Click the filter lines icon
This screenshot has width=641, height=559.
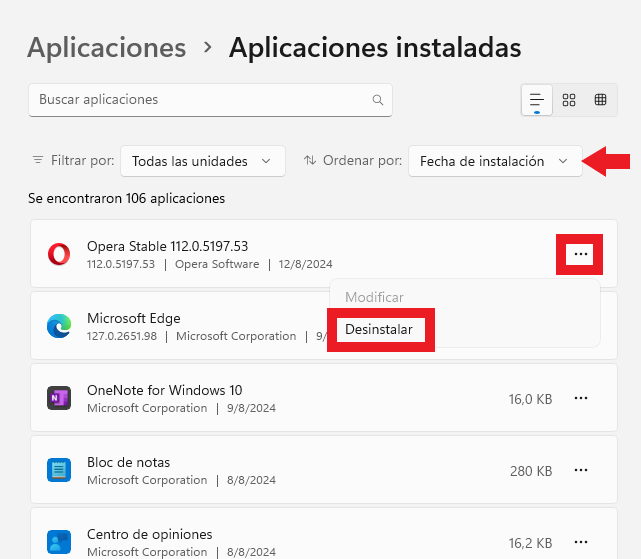pos(38,160)
